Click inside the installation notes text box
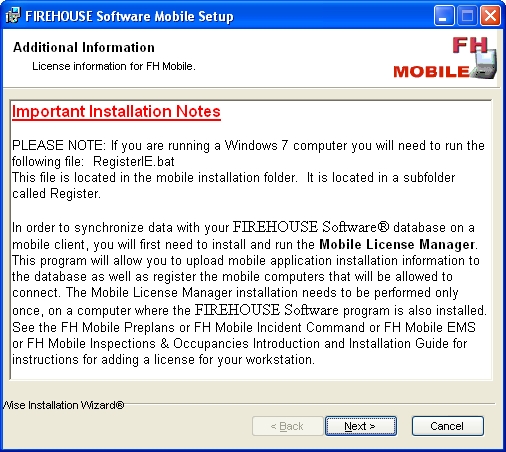The height and width of the screenshot is (452, 506). tap(251, 240)
